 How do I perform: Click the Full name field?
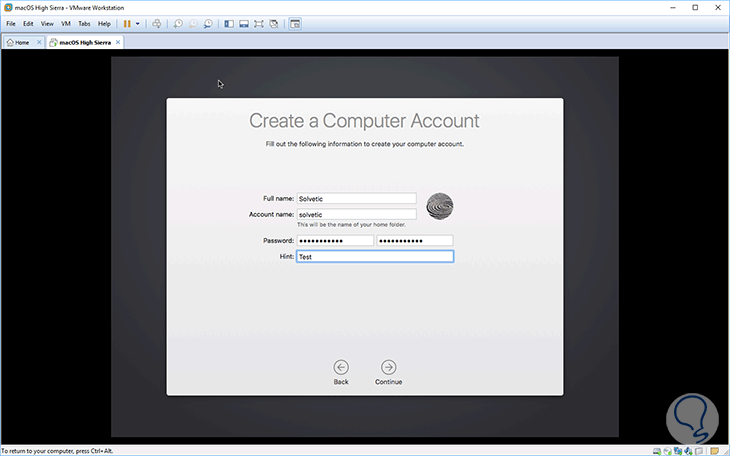coord(357,198)
